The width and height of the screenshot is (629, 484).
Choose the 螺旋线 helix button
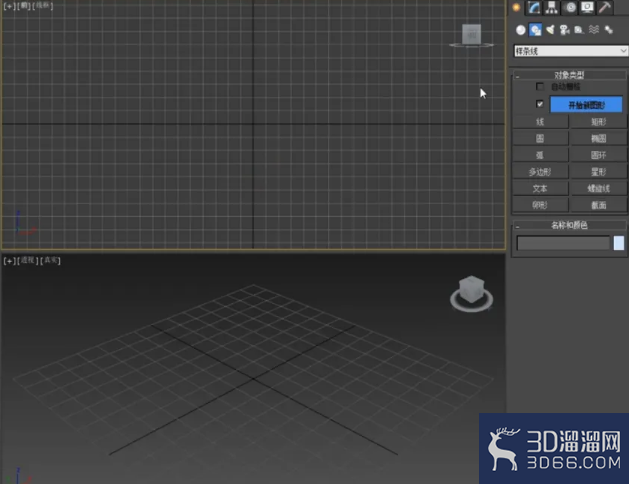pos(599,188)
